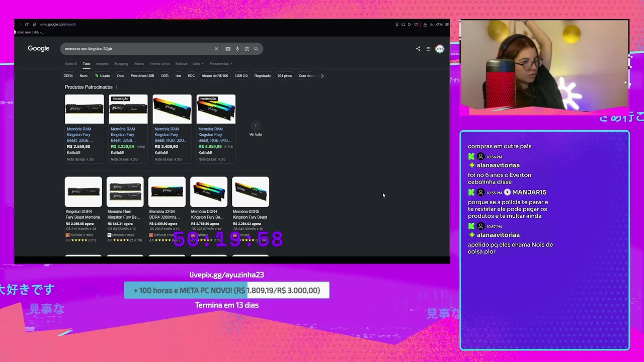Viewport: 644px width, 362px height.
Task: Click the pin icon in browser toolbar
Action: [397, 24]
